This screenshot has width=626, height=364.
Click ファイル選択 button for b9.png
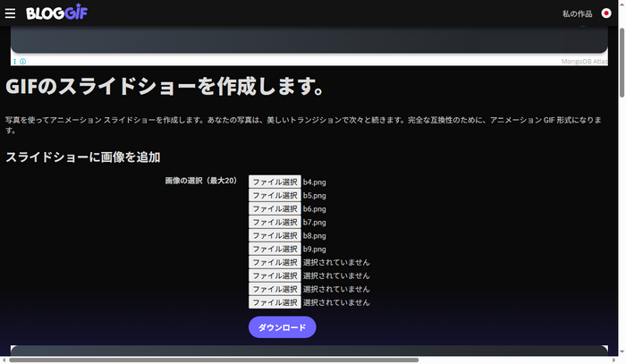click(x=275, y=249)
